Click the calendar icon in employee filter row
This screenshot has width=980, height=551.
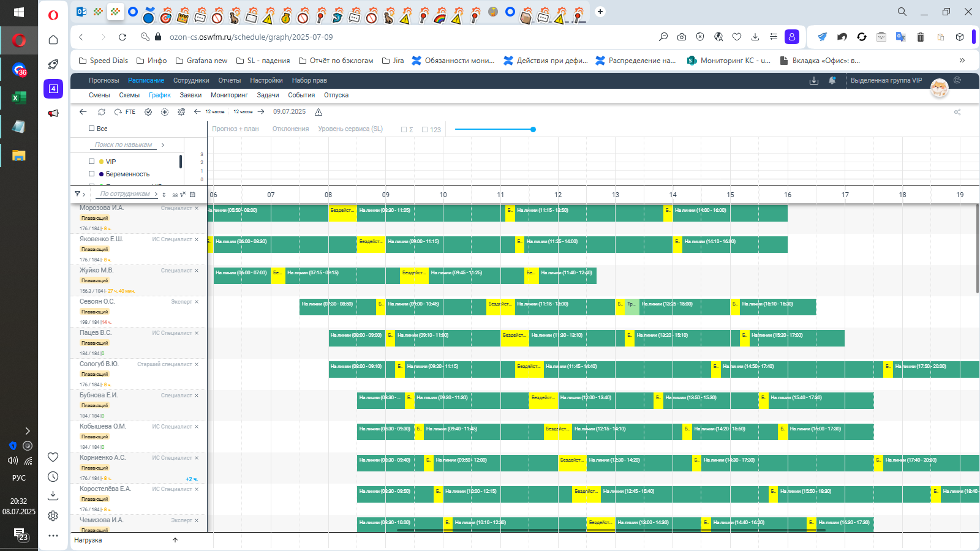tap(192, 195)
